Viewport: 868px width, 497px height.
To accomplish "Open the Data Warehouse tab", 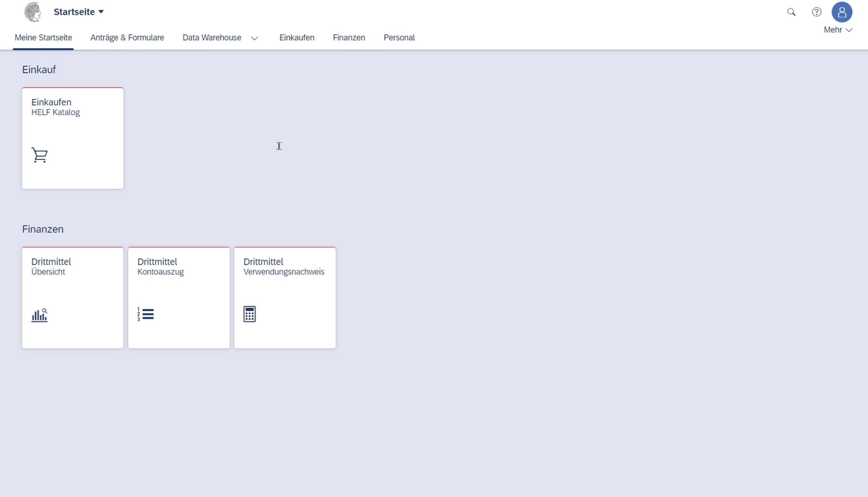I will coord(212,38).
